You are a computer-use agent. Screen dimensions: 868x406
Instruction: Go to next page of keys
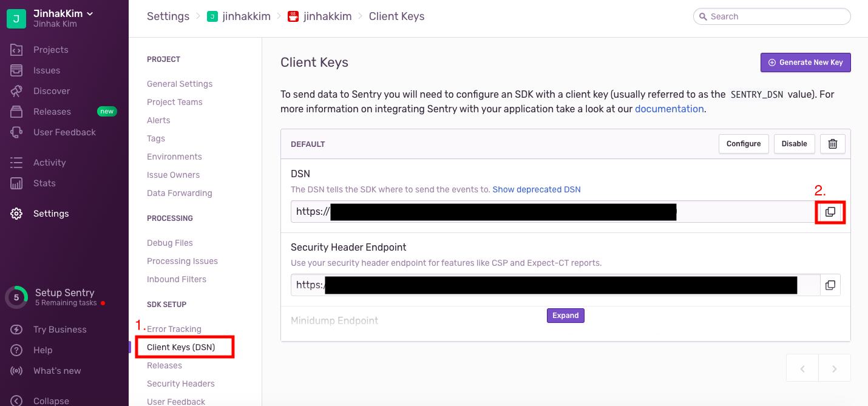click(835, 368)
